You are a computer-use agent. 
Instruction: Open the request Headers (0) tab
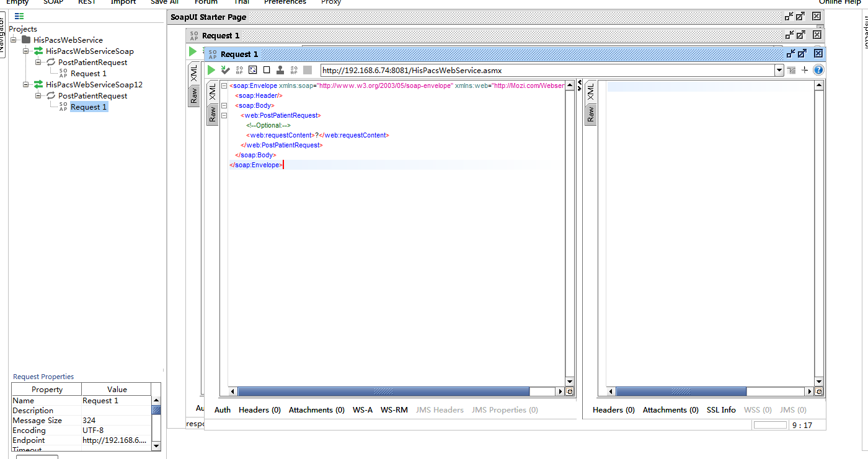[x=260, y=409]
